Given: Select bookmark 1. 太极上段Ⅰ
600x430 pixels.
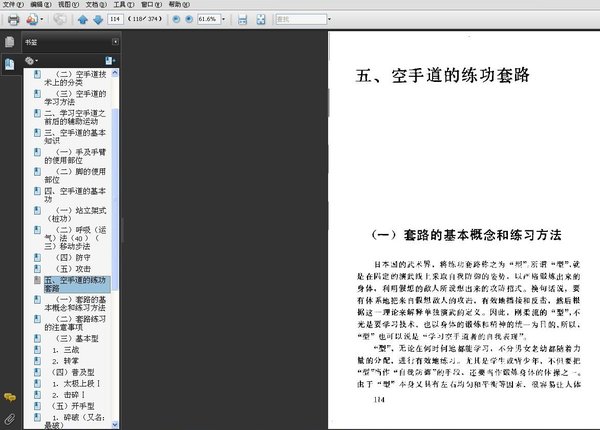Looking at the screenshot, I should point(76,383).
